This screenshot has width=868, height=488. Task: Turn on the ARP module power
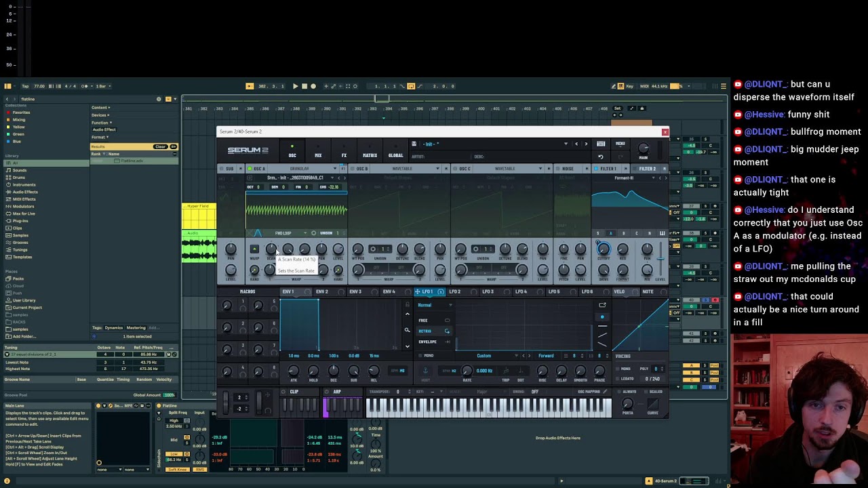(x=327, y=392)
